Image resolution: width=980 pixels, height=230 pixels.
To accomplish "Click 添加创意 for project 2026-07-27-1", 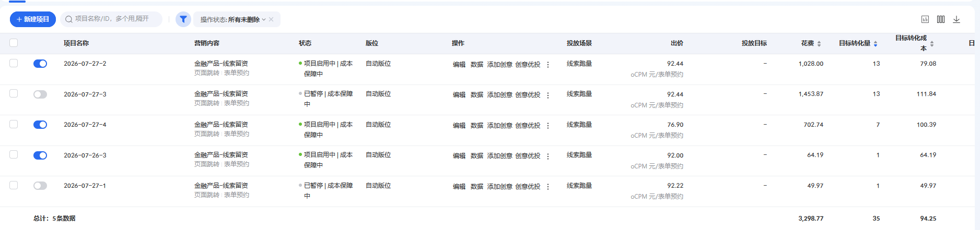I will (x=500, y=187).
